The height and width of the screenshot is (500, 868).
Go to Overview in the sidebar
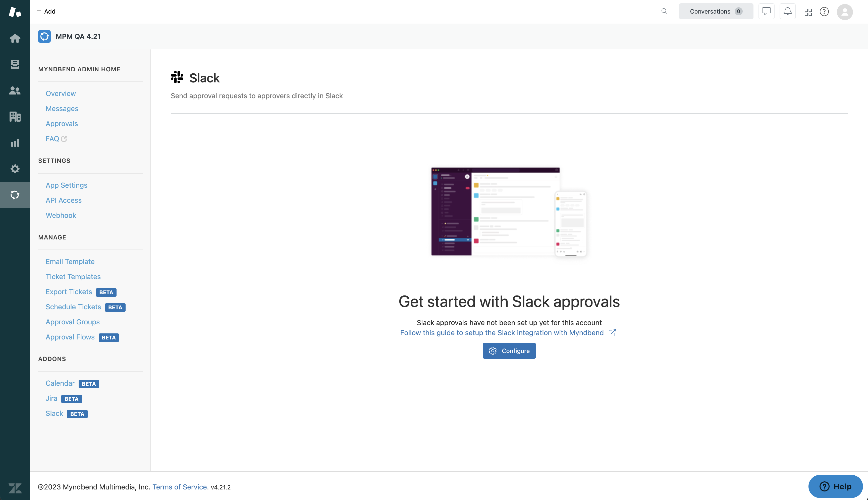click(x=61, y=93)
